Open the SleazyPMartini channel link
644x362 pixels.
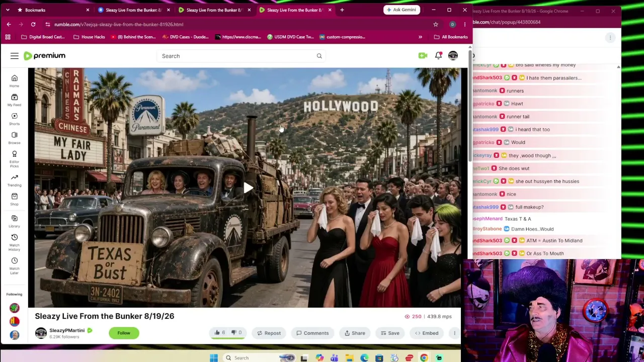67,330
